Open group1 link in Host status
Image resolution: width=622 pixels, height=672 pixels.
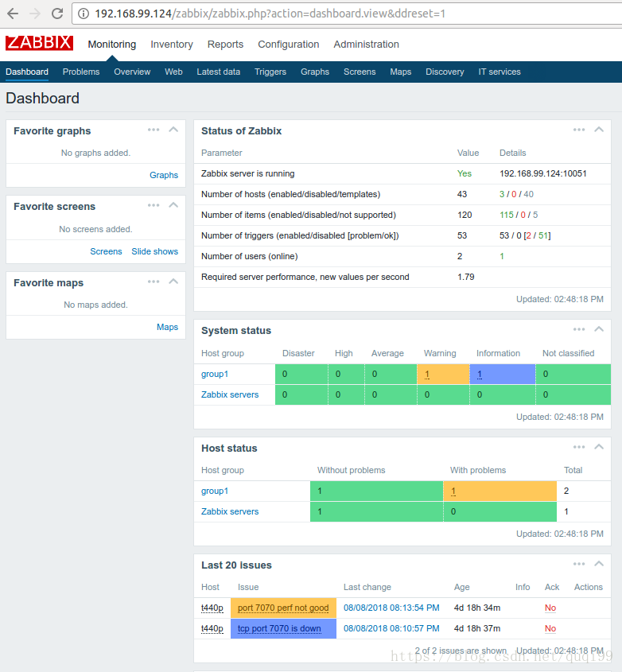(215, 491)
